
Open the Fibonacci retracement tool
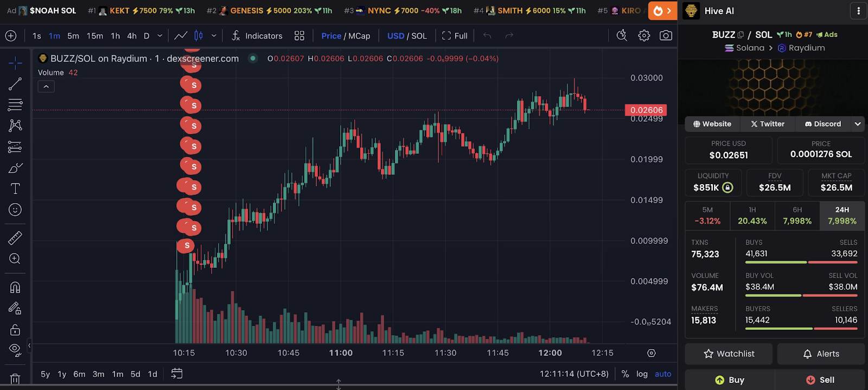click(15, 104)
